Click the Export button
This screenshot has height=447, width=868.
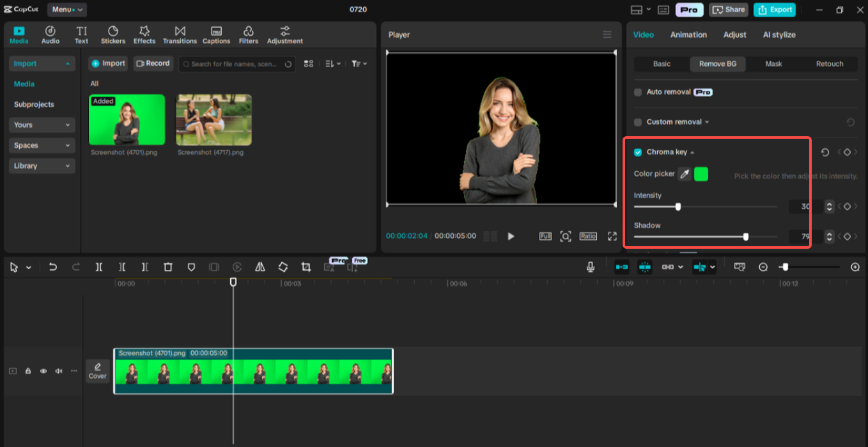(x=774, y=10)
